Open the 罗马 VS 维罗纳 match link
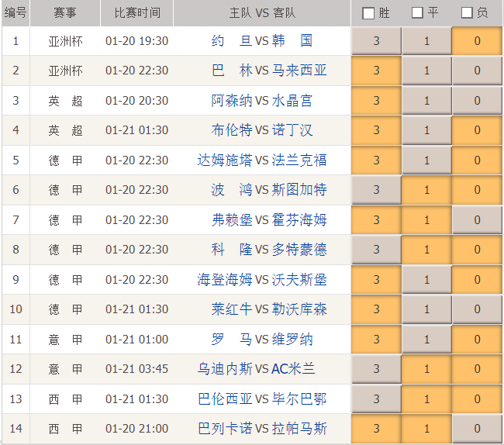This screenshot has width=504, height=445. (x=261, y=340)
